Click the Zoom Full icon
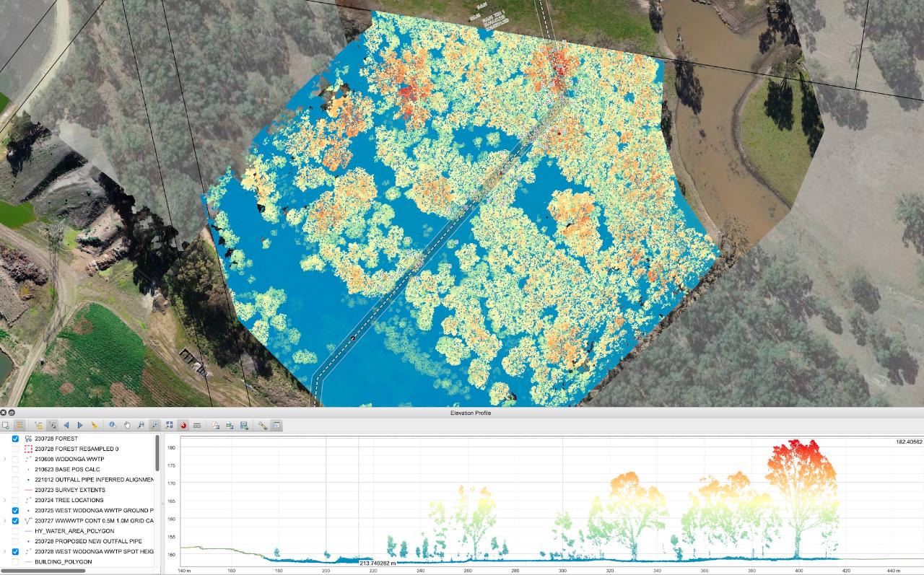924x575 pixels. pos(169,426)
